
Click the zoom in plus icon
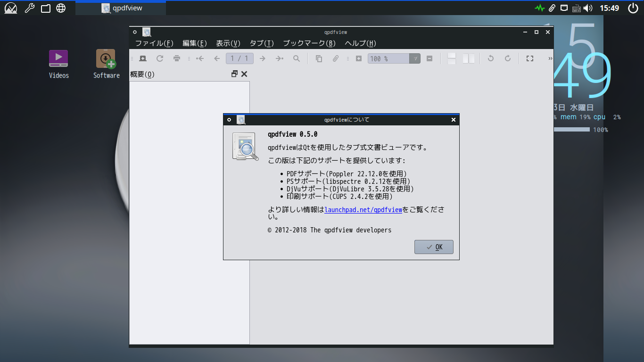point(359,58)
